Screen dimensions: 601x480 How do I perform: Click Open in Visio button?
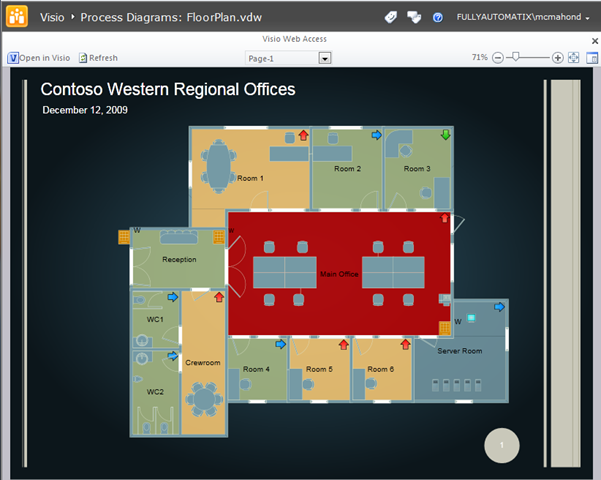[40, 58]
